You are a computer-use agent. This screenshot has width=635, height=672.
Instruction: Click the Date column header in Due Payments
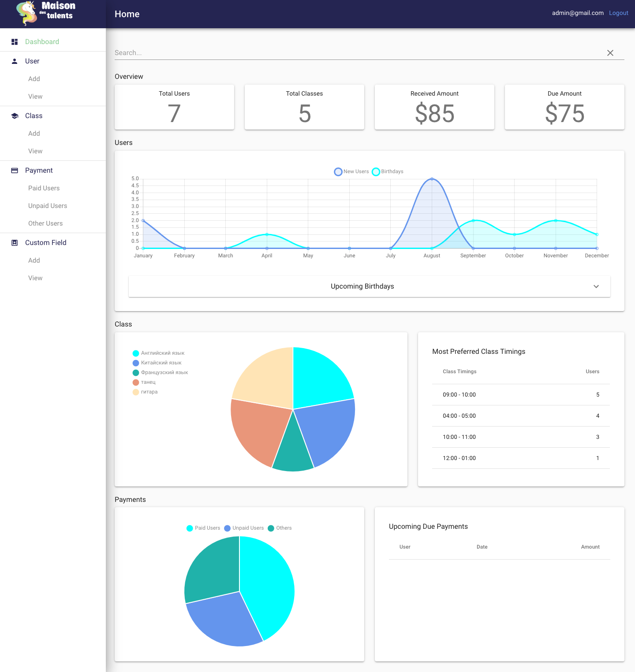click(x=482, y=547)
